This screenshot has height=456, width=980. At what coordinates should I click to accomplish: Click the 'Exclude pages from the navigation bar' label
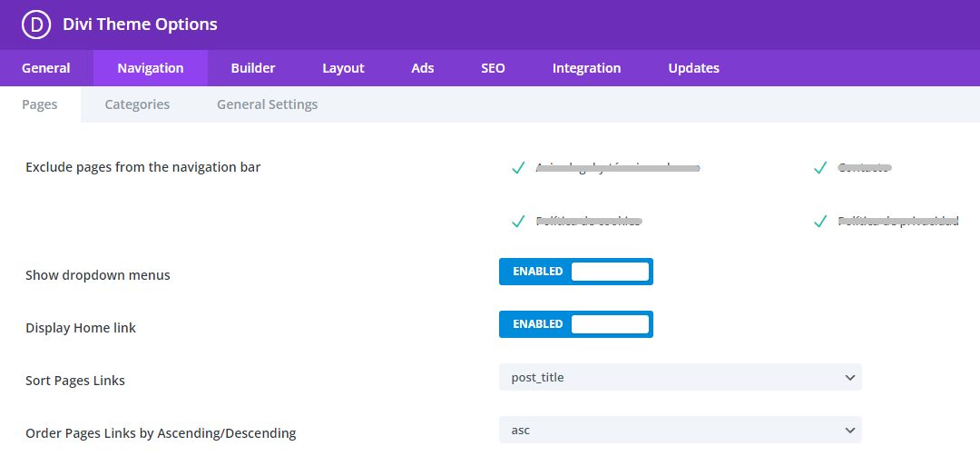[x=143, y=168]
